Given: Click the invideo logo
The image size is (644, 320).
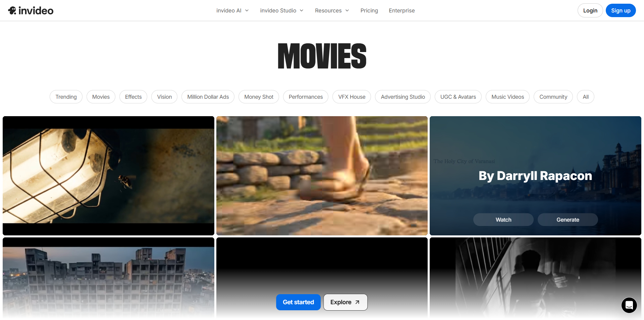Looking at the screenshot, I should [x=31, y=10].
